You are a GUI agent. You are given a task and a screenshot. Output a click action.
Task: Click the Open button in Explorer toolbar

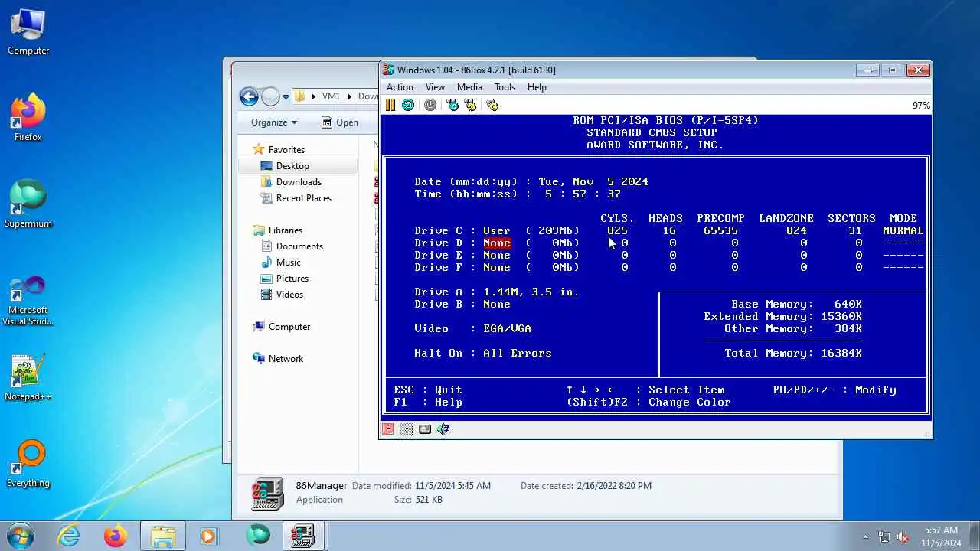340,122
